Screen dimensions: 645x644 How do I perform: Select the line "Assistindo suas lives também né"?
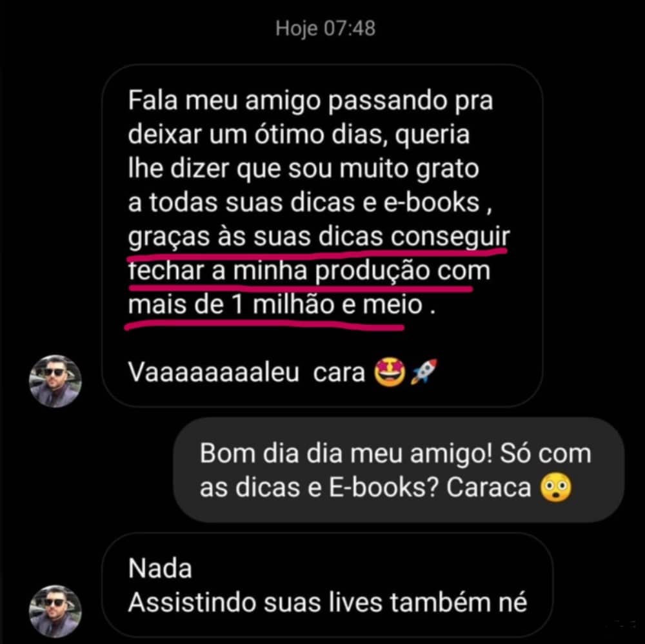point(328,603)
